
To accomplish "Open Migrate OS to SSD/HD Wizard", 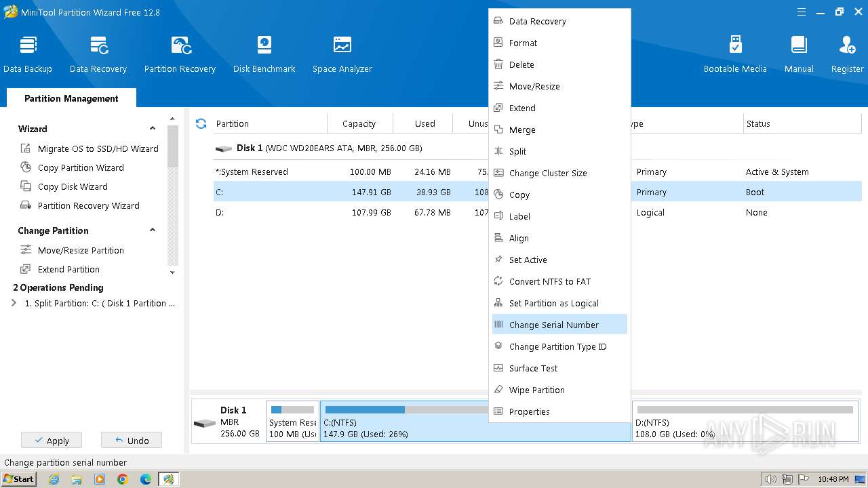I will (x=98, y=148).
